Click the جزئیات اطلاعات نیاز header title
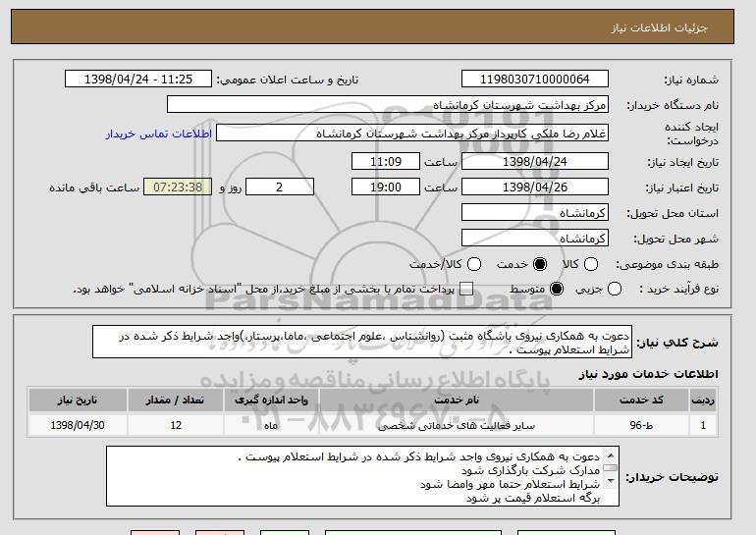 (659, 27)
